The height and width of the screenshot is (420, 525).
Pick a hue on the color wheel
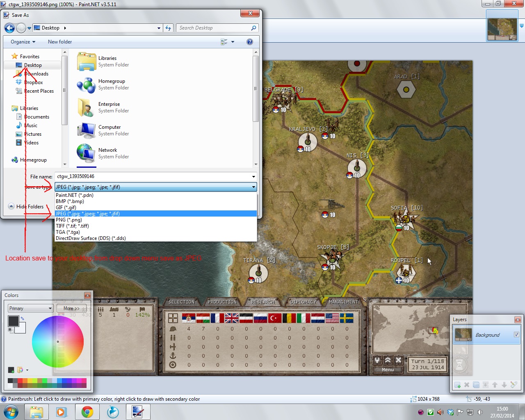point(58,342)
